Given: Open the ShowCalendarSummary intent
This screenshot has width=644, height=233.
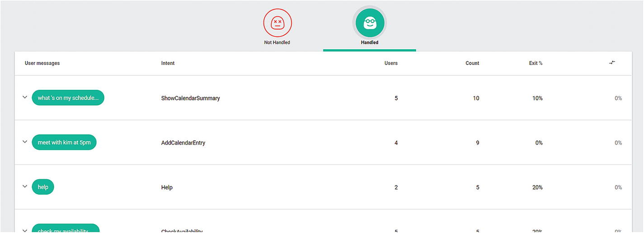Looking at the screenshot, I should (x=190, y=98).
